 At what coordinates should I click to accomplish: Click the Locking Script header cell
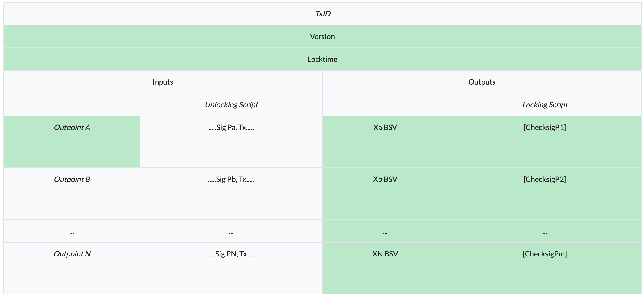545,105
